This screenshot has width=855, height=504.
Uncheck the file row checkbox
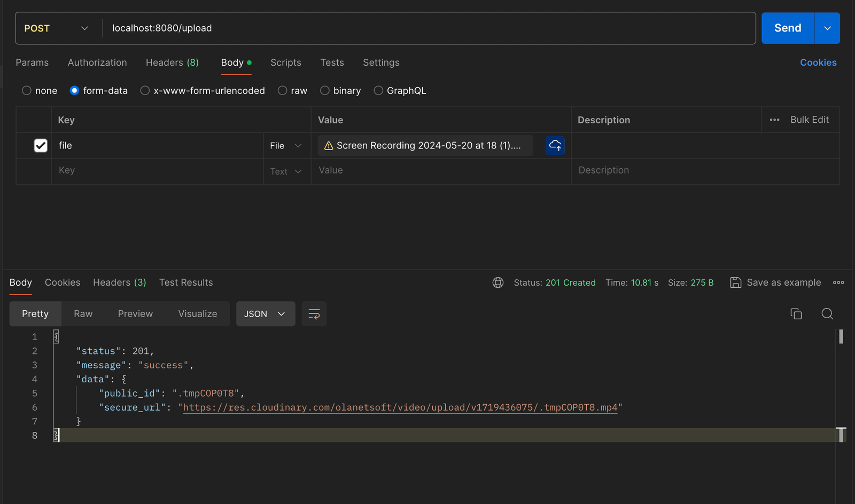(x=41, y=145)
